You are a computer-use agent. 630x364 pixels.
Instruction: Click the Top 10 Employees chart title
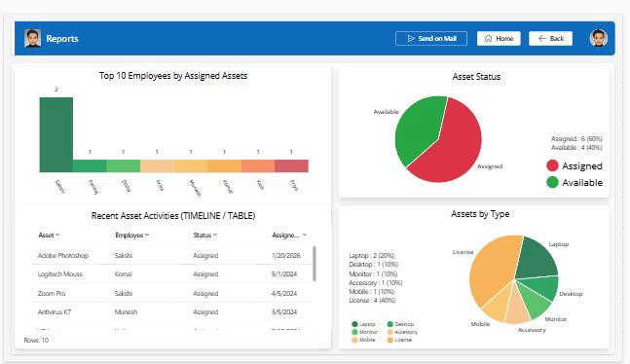tap(173, 76)
